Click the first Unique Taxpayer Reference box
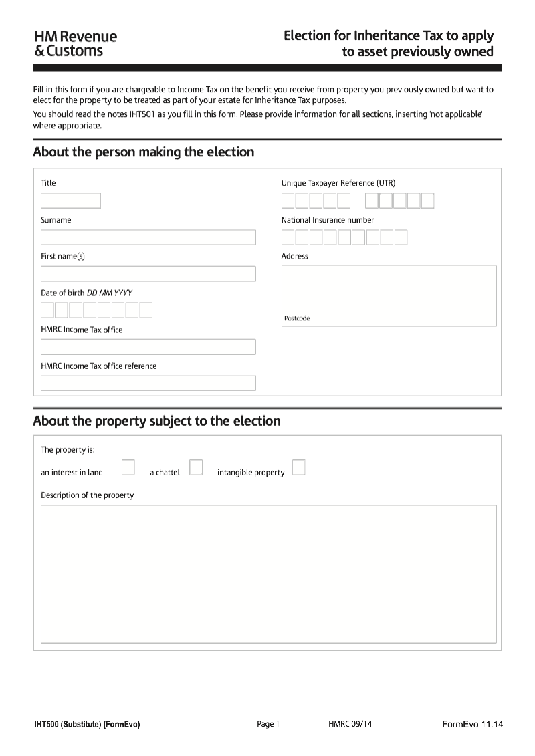535x756 pixels. (288, 201)
